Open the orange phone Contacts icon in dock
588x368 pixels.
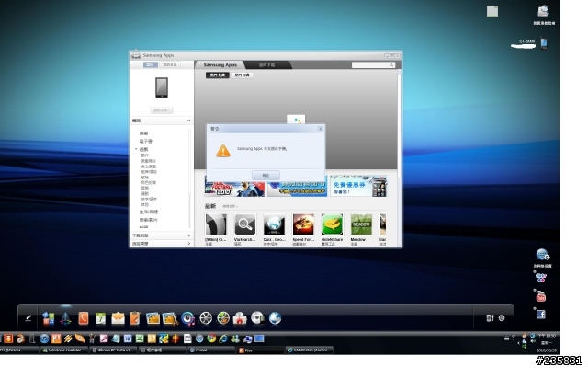point(84,318)
